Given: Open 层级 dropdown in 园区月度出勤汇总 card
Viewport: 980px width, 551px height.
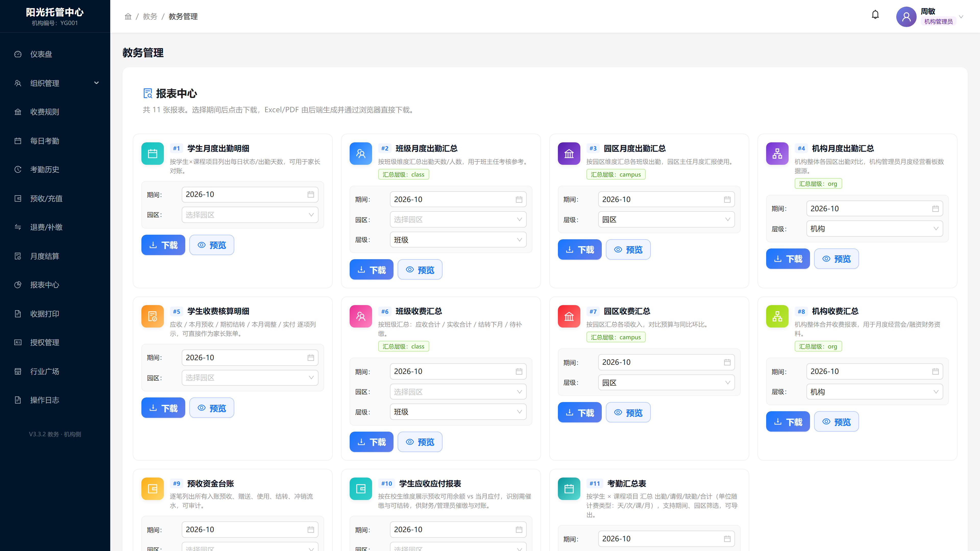Looking at the screenshot, I should tap(666, 219).
